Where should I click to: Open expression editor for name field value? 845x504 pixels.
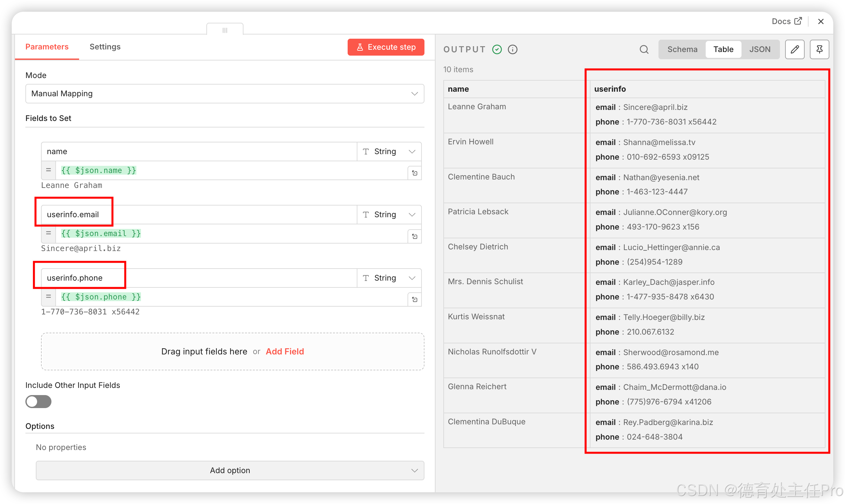click(x=414, y=173)
